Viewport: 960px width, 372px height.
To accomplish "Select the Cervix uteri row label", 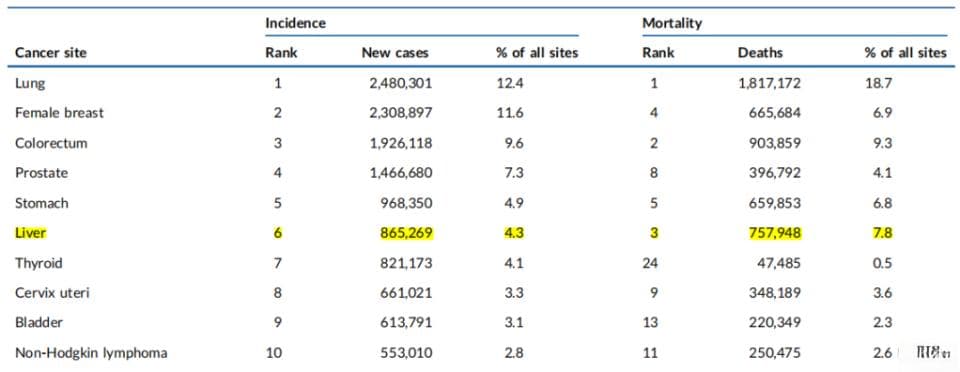I will pyautogui.click(x=53, y=293).
